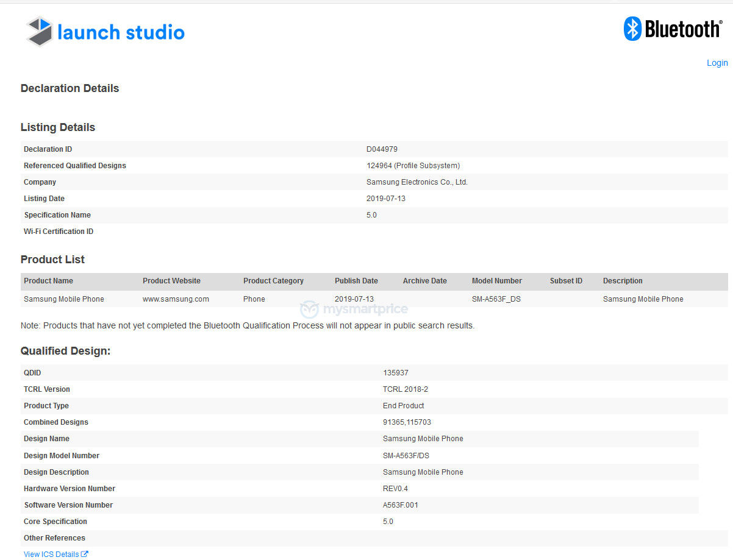Click the Design Description label

(x=56, y=472)
